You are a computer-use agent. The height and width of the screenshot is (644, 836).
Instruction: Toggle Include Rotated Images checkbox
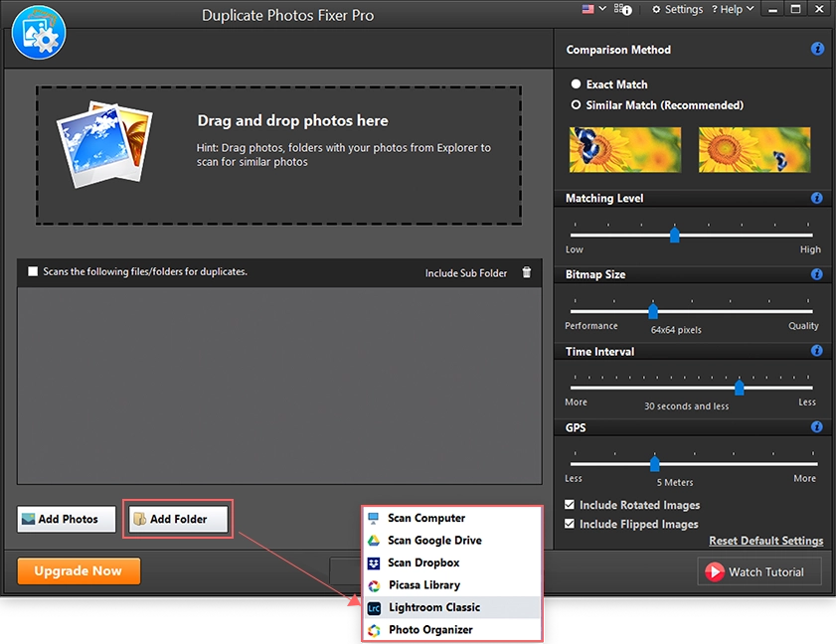[x=570, y=504]
